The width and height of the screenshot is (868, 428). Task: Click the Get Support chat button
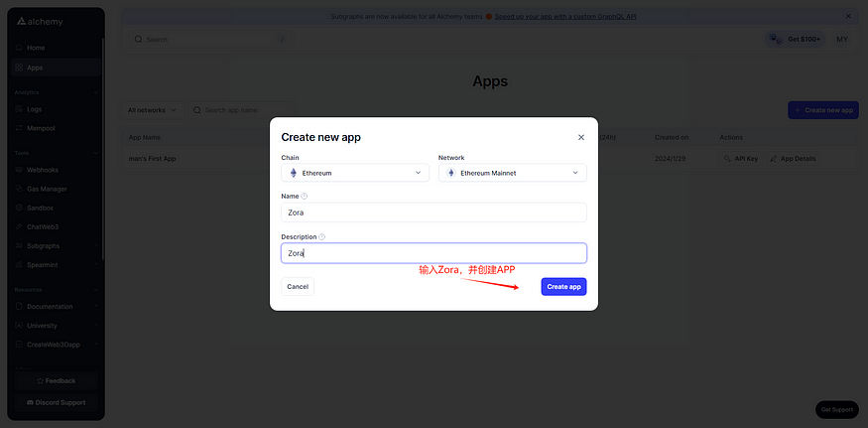tap(836, 410)
